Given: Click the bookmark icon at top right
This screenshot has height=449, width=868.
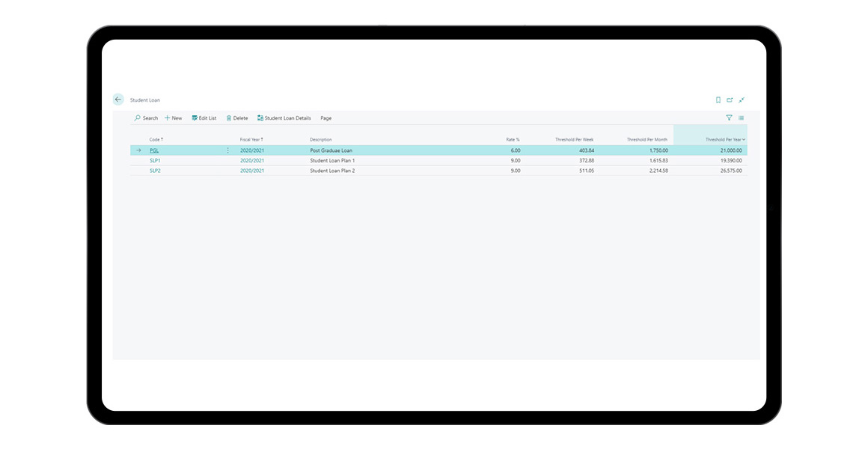Looking at the screenshot, I should coord(718,100).
